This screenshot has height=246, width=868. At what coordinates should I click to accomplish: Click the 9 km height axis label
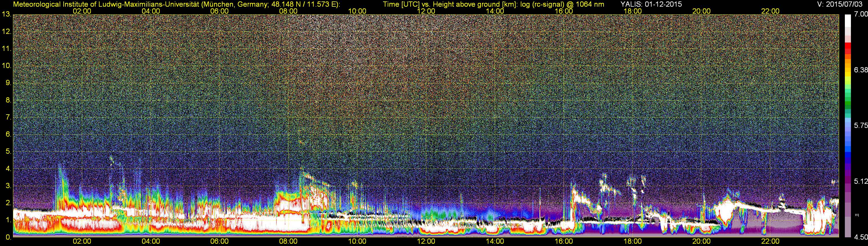(8, 83)
